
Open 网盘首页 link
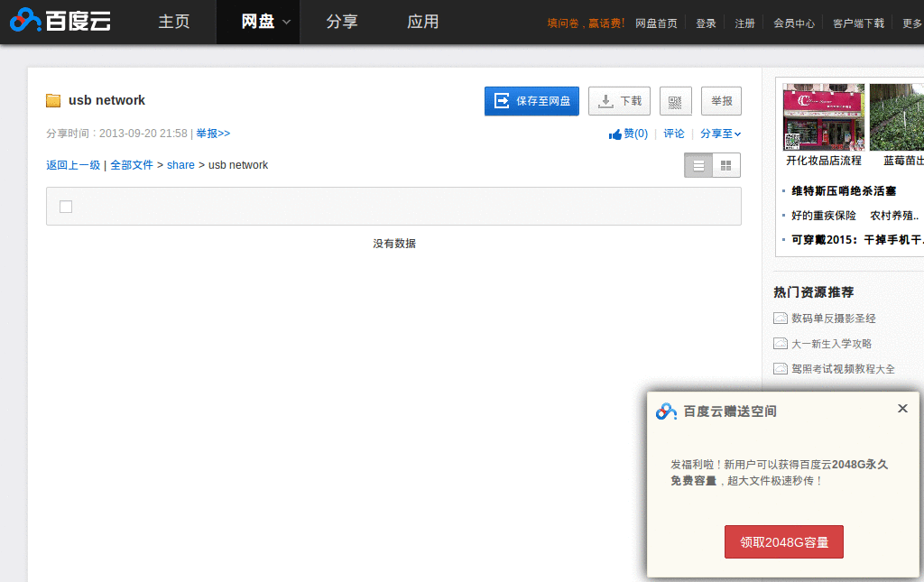coord(657,23)
